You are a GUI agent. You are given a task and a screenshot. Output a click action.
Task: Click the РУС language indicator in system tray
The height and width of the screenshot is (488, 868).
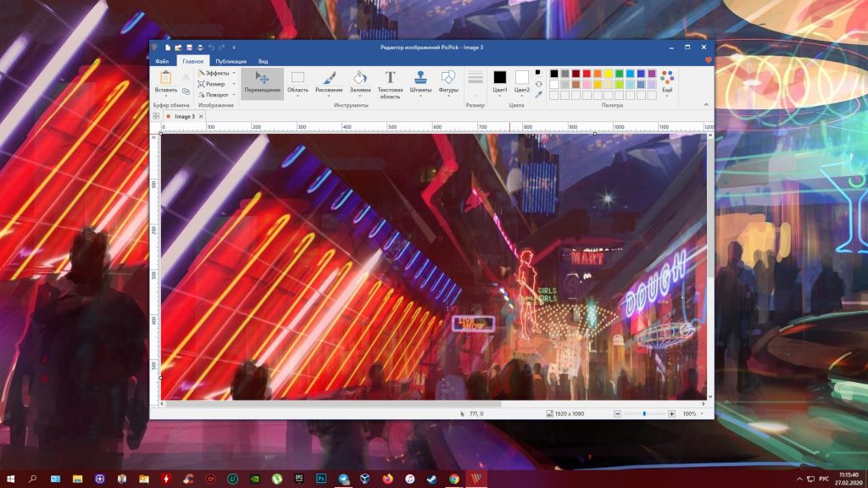[x=824, y=480]
